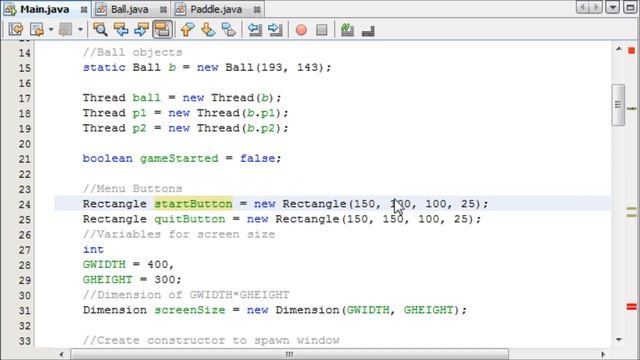Click the horizontal scrollbar thumb
Viewport: 640px width, 360px height.
coord(289,354)
